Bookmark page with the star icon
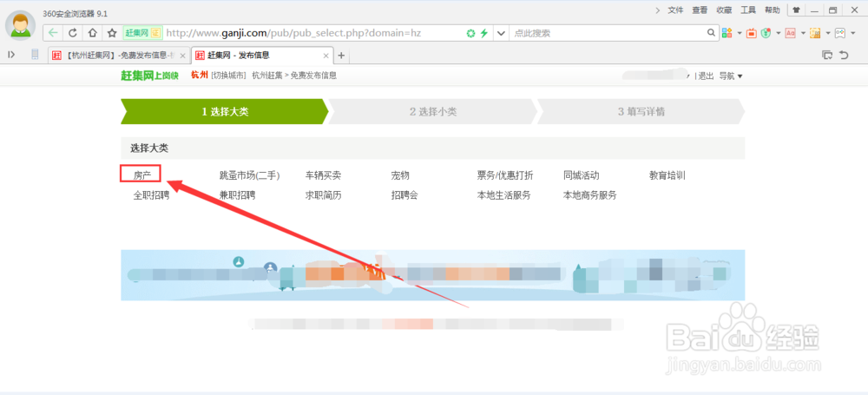This screenshot has width=868, height=395. click(112, 33)
